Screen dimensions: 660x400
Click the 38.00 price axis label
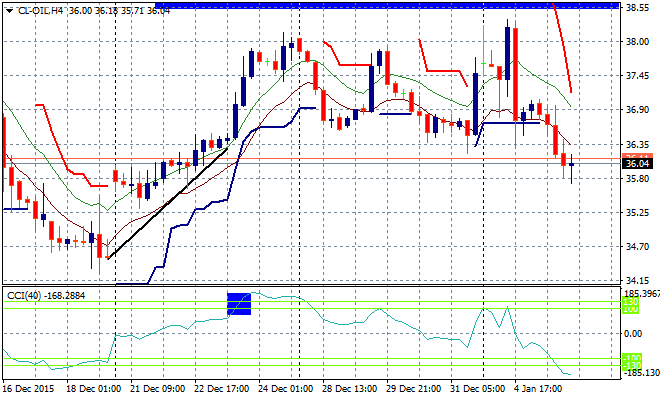(x=637, y=42)
